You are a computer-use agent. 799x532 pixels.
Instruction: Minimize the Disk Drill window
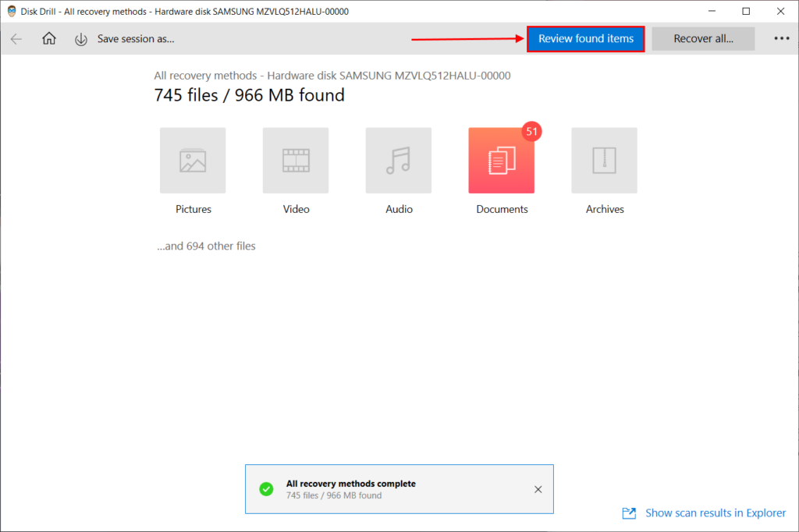pos(712,11)
